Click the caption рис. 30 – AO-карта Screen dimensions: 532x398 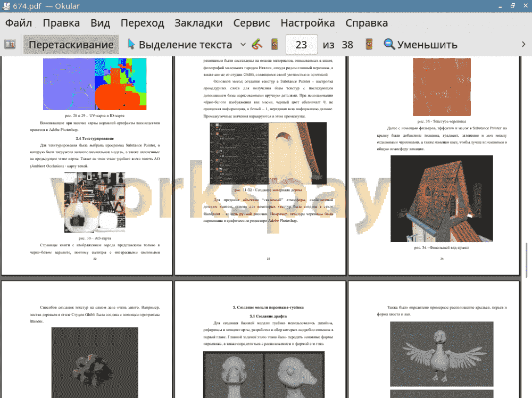pos(95,238)
